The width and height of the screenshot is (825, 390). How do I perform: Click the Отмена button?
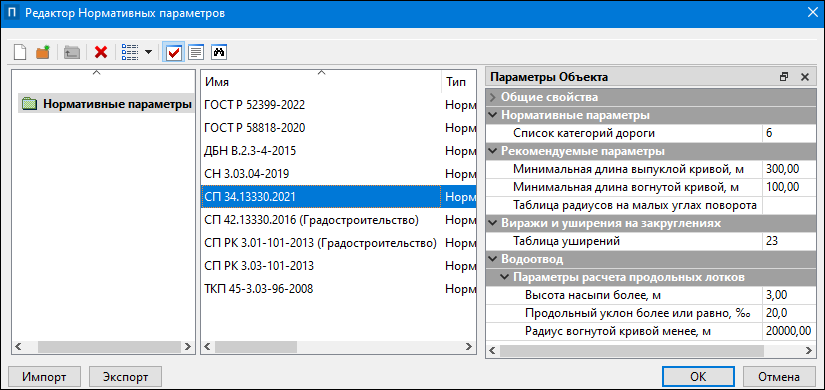(779, 377)
